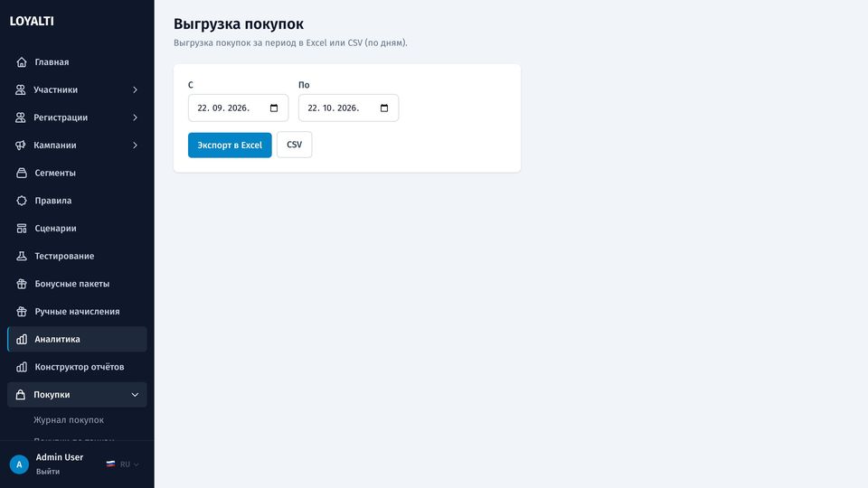Click the people icon beside Участники
This screenshot has height=488, width=868.
click(21, 89)
